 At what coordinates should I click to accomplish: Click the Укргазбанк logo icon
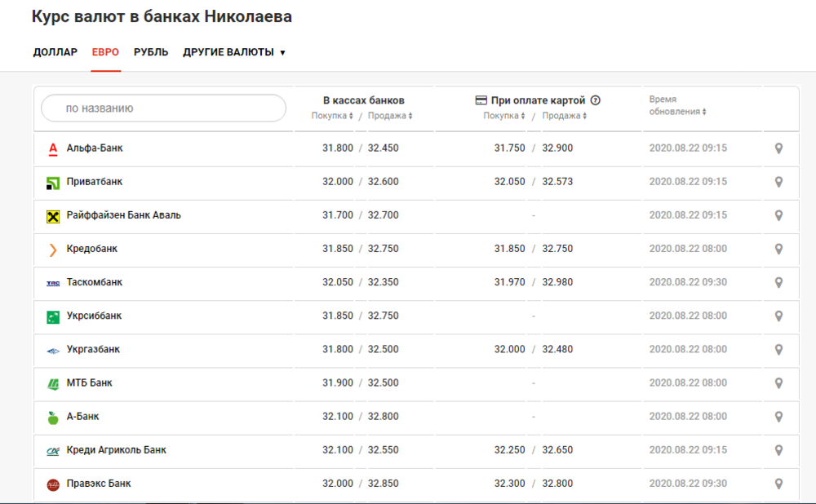[x=53, y=351]
